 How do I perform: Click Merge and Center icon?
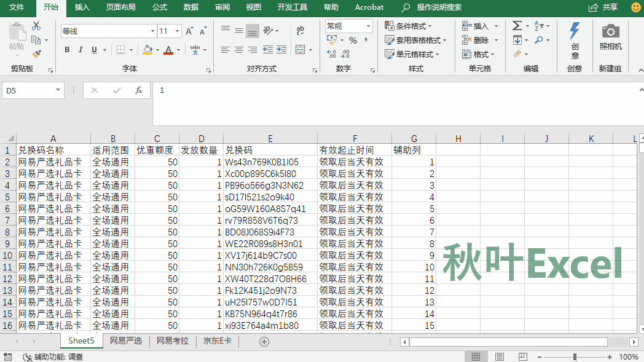coord(300,50)
